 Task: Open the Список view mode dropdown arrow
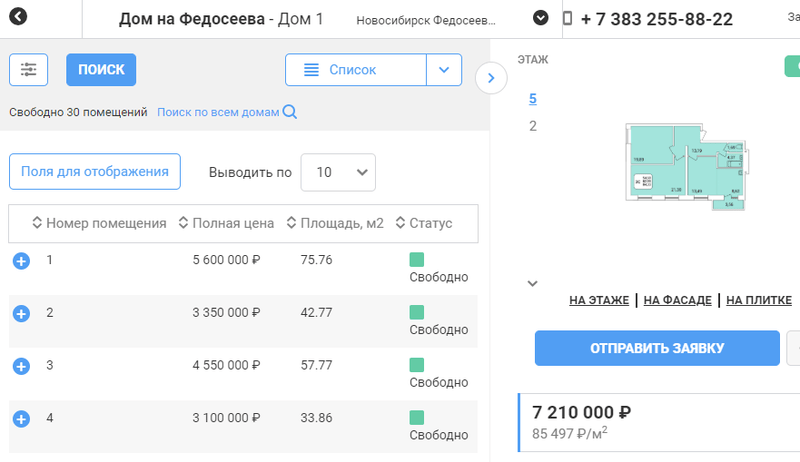click(444, 70)
